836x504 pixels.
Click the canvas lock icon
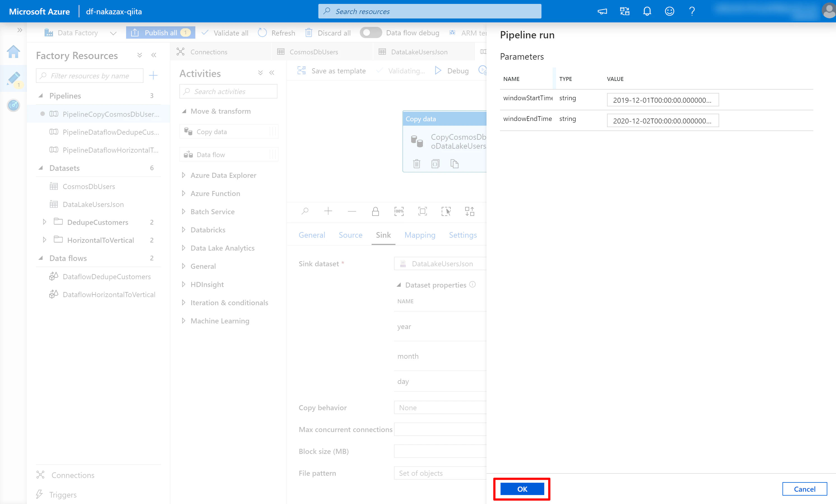(x=375, y=211)
